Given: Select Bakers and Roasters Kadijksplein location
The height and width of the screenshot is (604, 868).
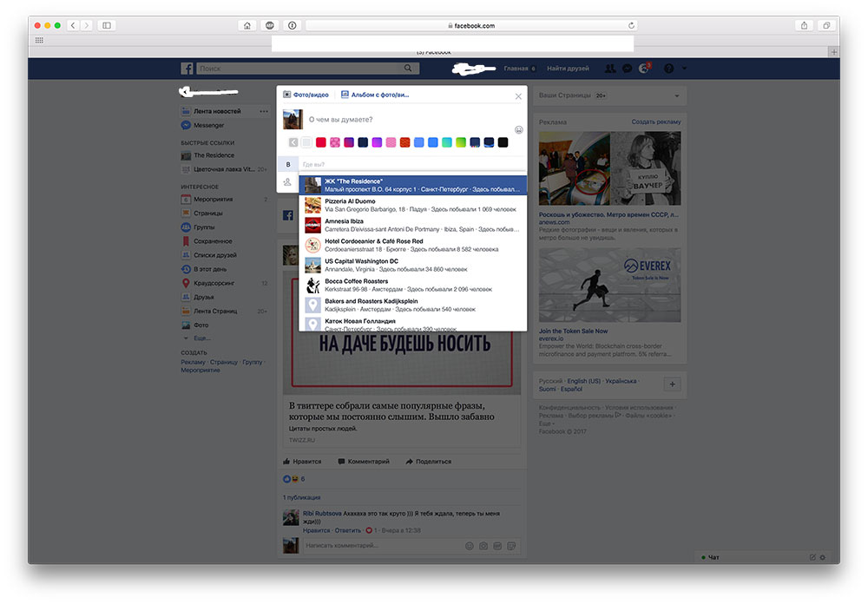Looking at the screenshot, I should click(413, 305).
